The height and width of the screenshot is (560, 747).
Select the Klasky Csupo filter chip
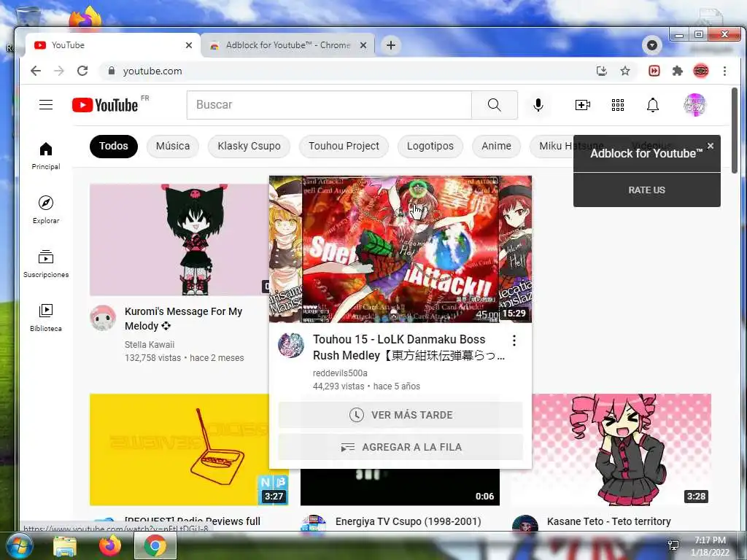[x=249, y=146]
